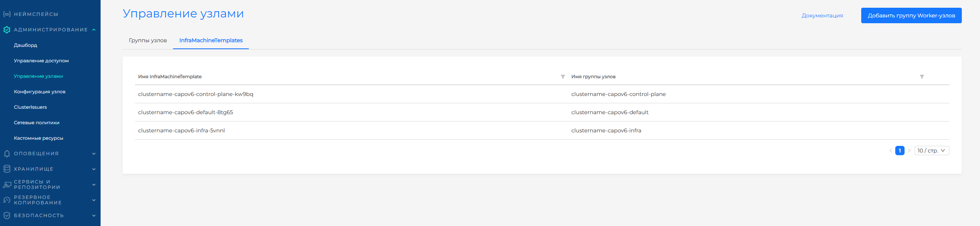
Task: Open the 10 / стр. page size dropdown
Action: tap(932, 151)
